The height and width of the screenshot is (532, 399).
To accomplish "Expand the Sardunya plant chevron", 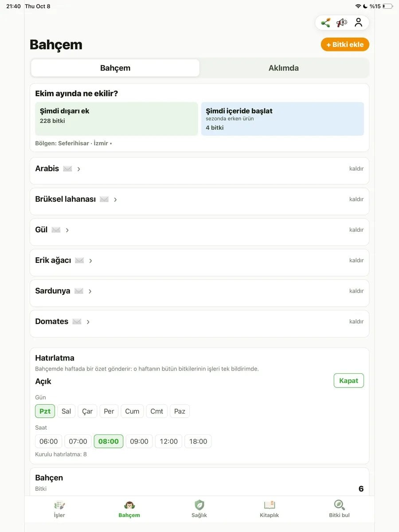I will [x=90, y=291].
